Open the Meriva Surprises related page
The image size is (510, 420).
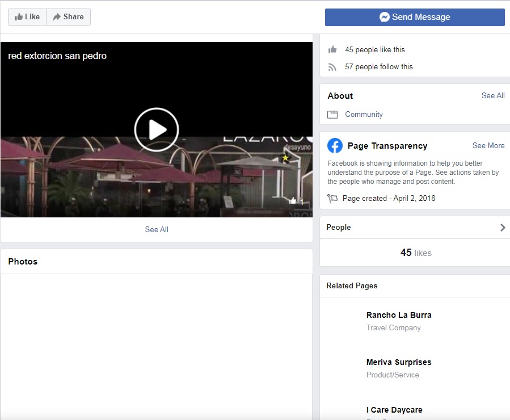(x=399, y=362)
